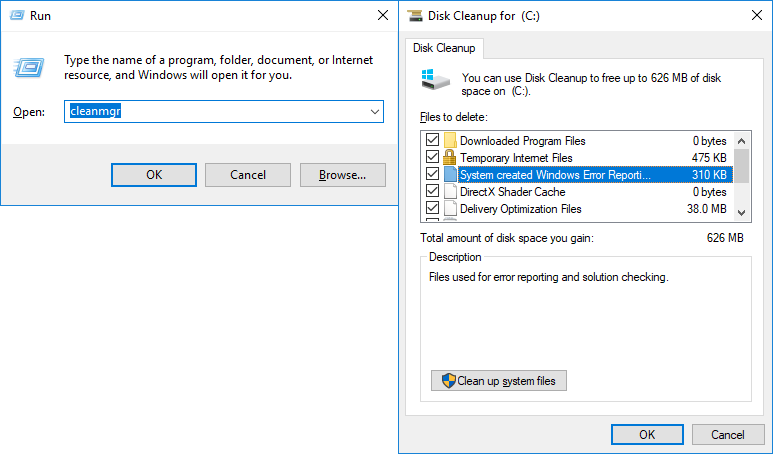The height and width of the screenshot is (454, 773).
Task: Click the folder icon beside Downloaded Program Files
Action: point(450,141)
